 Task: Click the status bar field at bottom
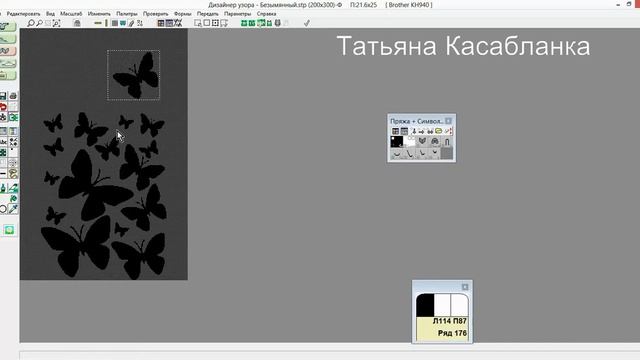[x=329, y=355]
